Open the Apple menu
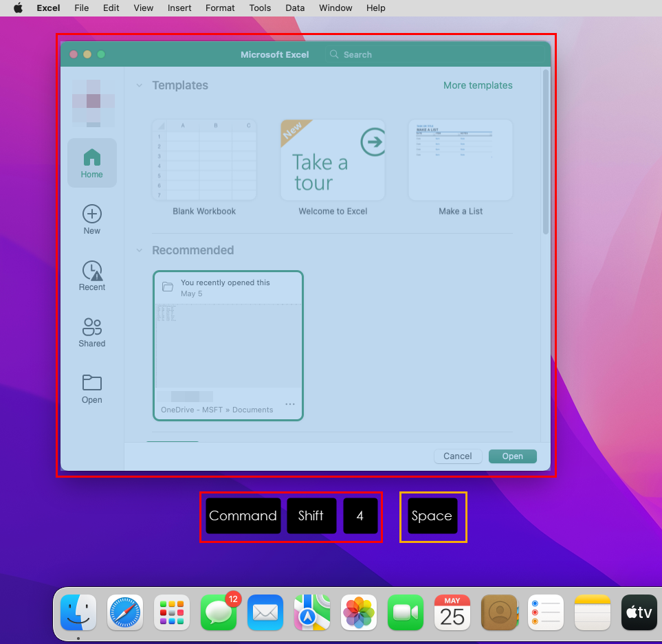Screen dimensions: 662x644 (18, 8)
